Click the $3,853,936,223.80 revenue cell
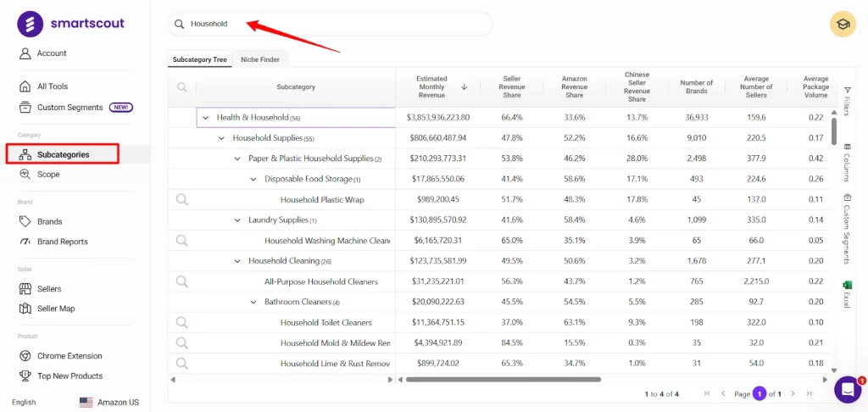Screen dimensions: 868x412 click(438, 117)
